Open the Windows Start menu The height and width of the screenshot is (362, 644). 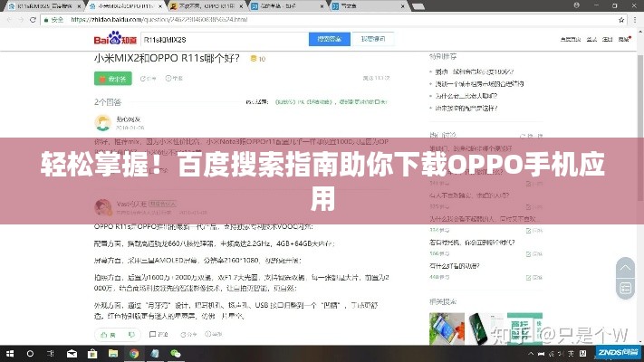pos(10,353)
